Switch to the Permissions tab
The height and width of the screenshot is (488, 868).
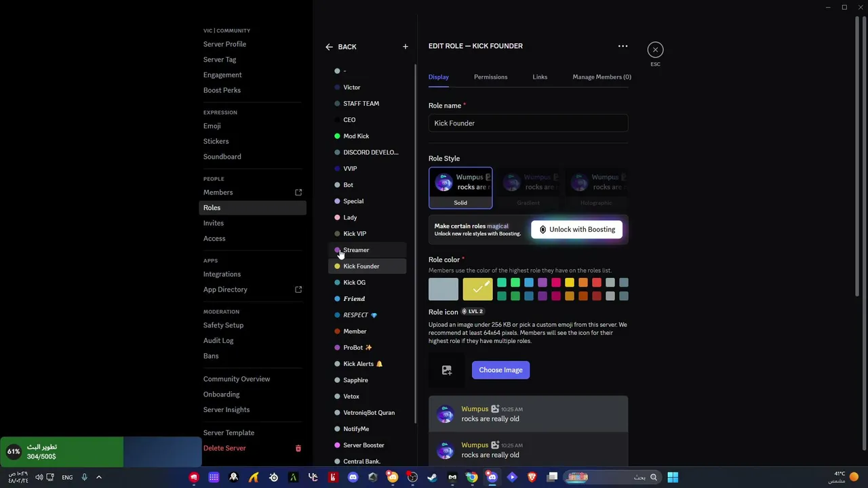[x=490, y=77]
